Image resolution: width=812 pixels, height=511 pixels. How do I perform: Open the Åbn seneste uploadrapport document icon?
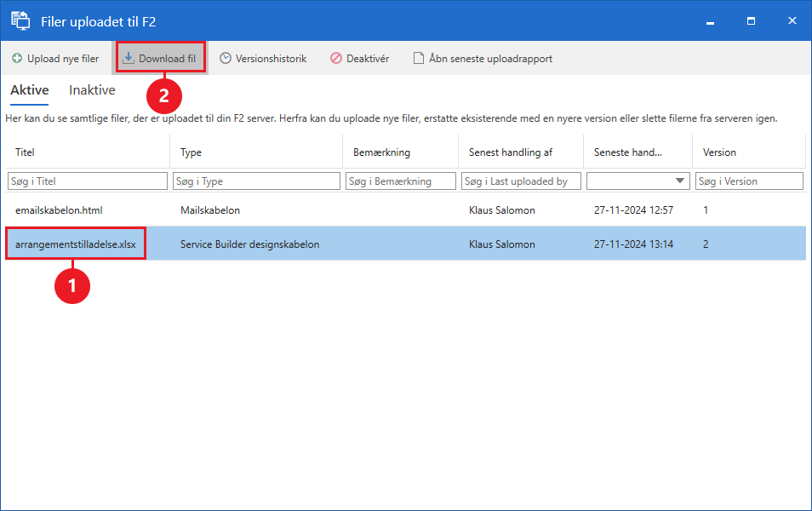[x=419, y=59]
